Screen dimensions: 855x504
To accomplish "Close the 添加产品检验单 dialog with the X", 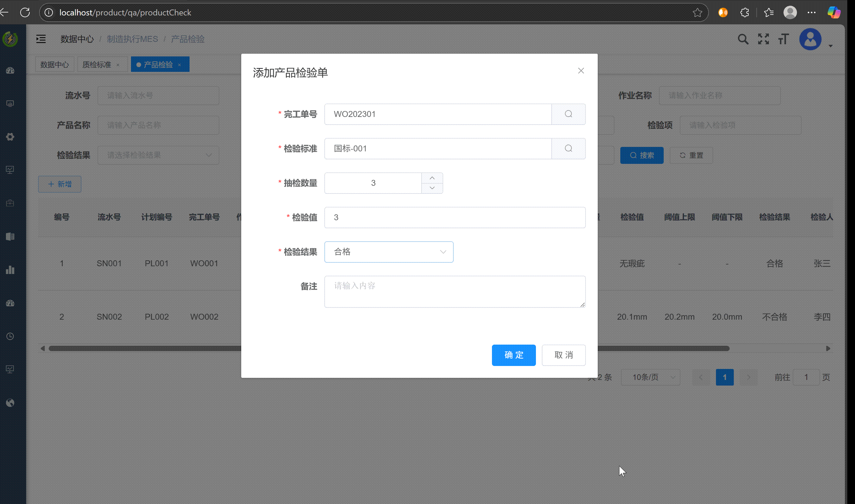I will click(x=581, y=71).
